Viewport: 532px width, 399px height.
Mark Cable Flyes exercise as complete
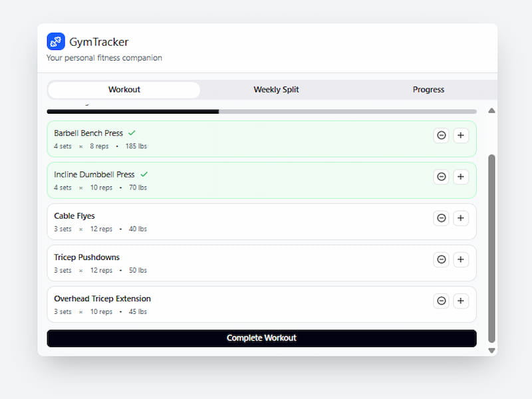(233, 221)
